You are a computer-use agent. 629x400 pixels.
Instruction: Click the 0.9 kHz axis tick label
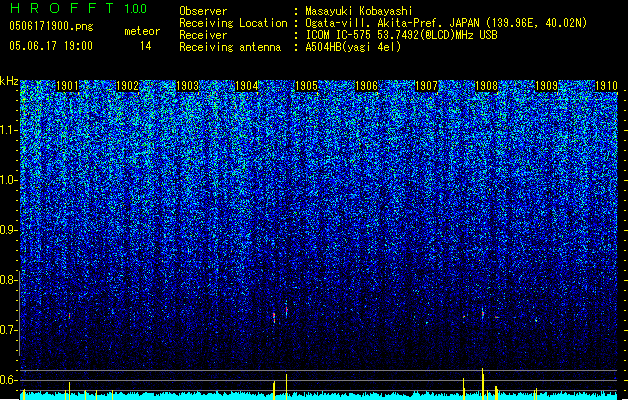tap(9, 230)
